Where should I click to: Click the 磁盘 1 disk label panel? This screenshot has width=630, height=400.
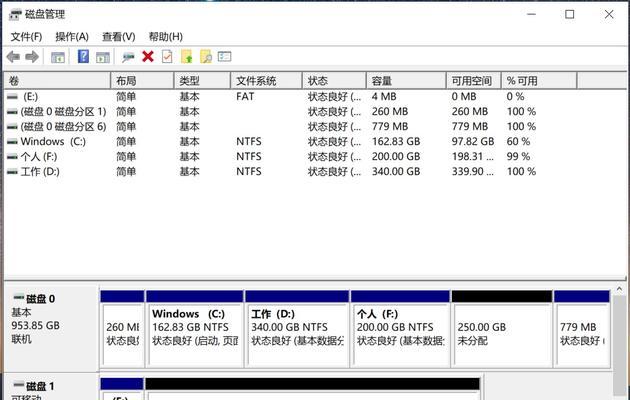51,387
